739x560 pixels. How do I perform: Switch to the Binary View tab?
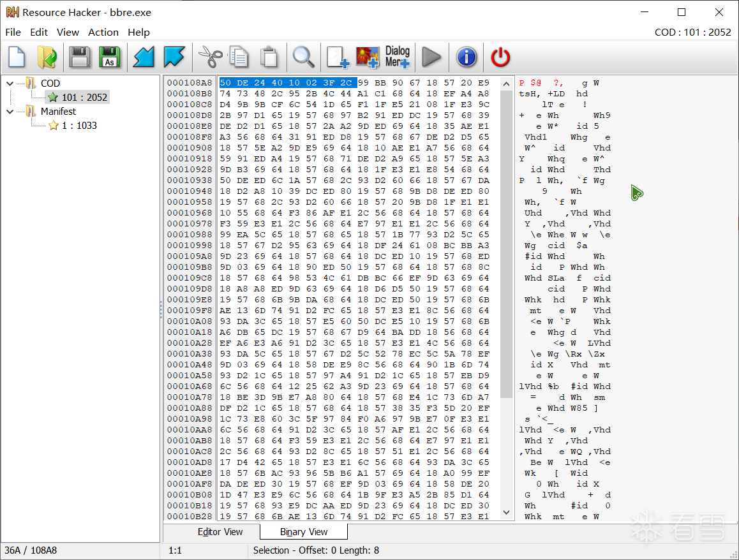pyautogui.click(x=304, y=532)
